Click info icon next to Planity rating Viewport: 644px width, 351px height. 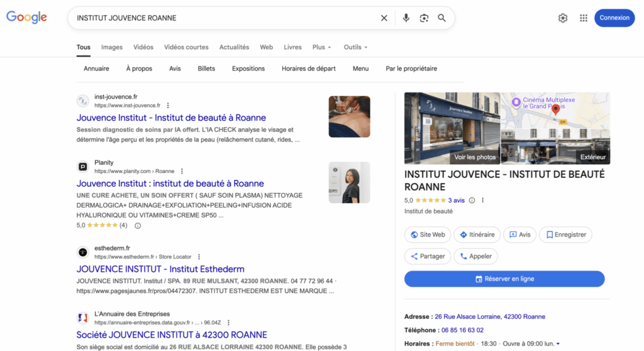[x=138, y=225]
